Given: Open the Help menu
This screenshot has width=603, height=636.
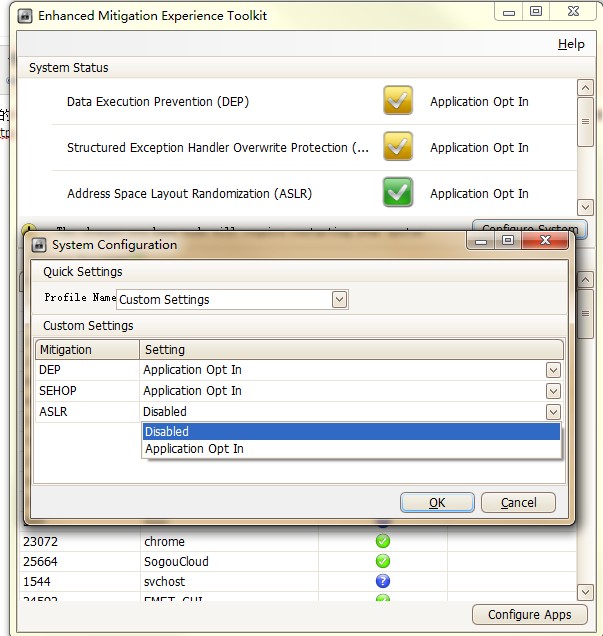Looking at the screenshot, I should coord(571,44).
